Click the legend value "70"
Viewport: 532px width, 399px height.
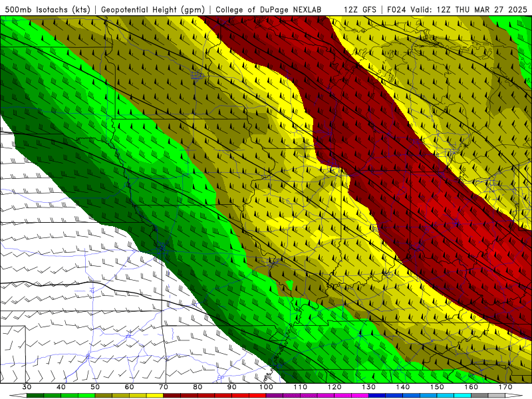tap(164, 387)
